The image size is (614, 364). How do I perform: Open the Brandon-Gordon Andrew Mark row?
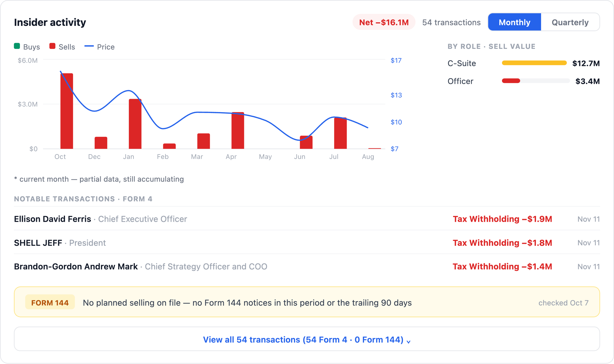click(x=307, y=266)
